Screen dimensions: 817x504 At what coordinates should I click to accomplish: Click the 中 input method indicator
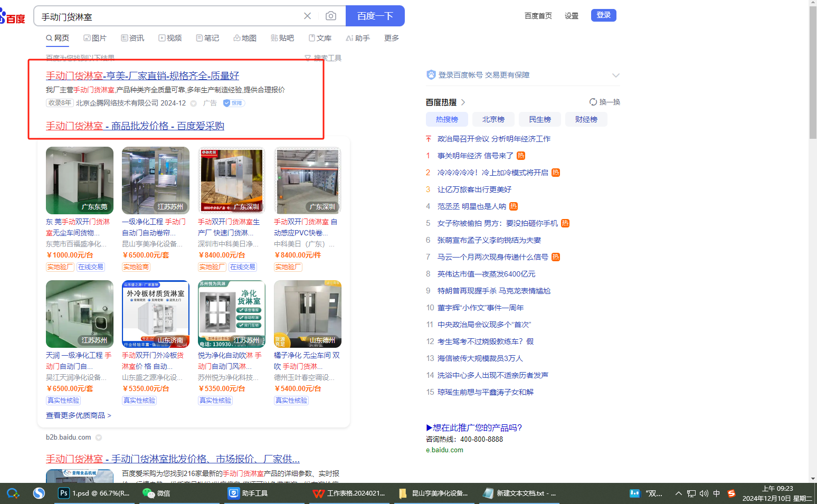[x=717, y=494]
